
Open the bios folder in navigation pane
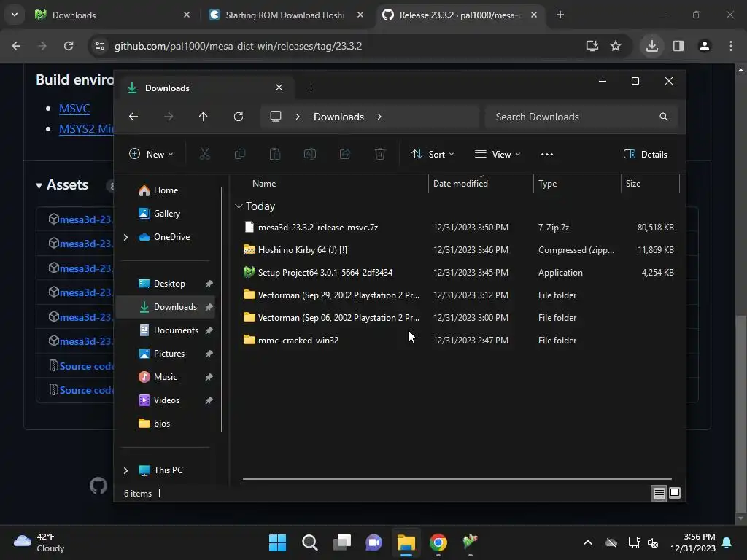pos(161,424)
